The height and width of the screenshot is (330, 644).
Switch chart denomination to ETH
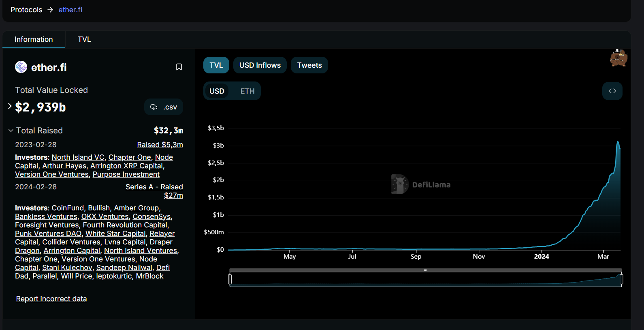pyautogui.click(x=247, y=91)
